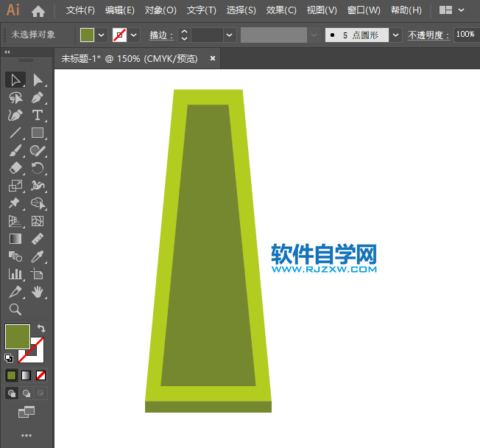Viewport: 480px width, 448px height.
Task: Adjust stroke weight stepper arrows
Action: click(184, 35)
